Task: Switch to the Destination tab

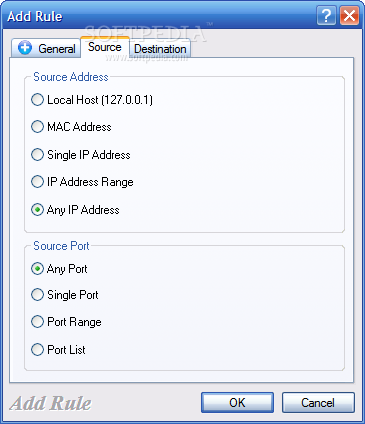Action: click(x=160, y=49)
